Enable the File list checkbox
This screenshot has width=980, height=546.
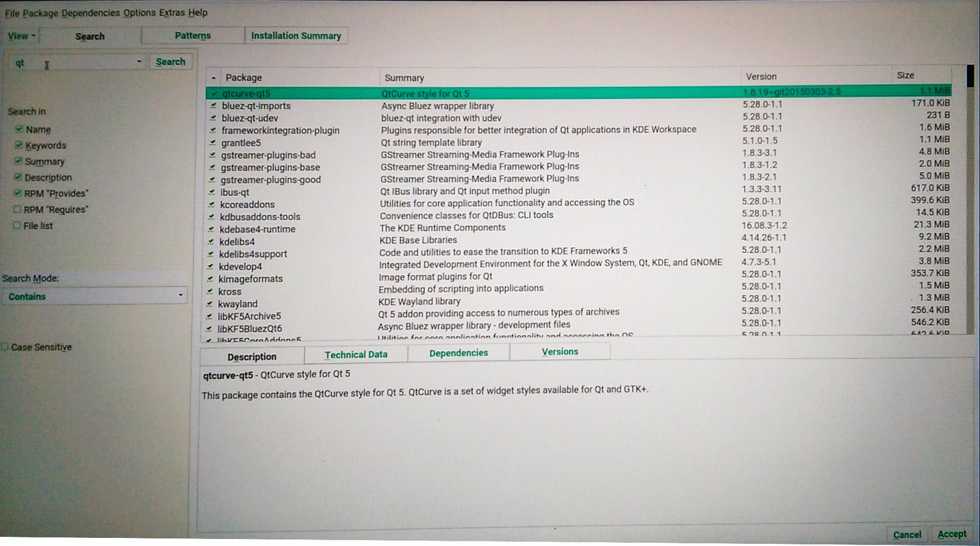(x=17, y=226)
